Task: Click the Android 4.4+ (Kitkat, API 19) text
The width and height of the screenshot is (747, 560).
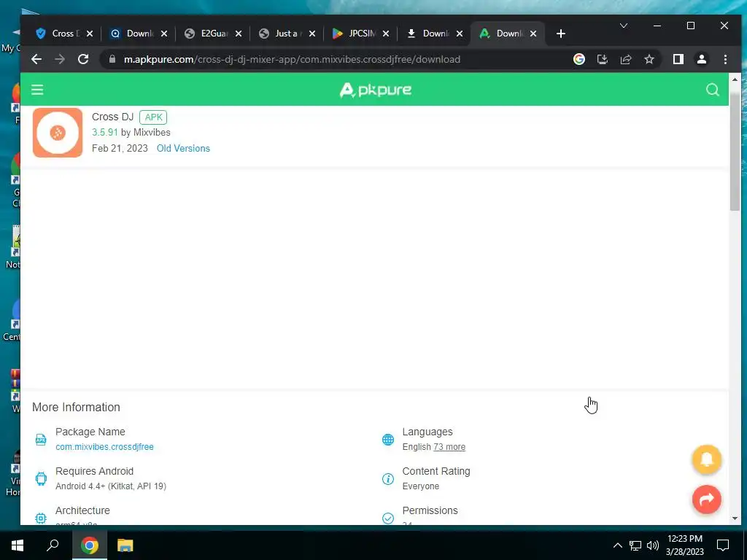Action: coord(111,486)
